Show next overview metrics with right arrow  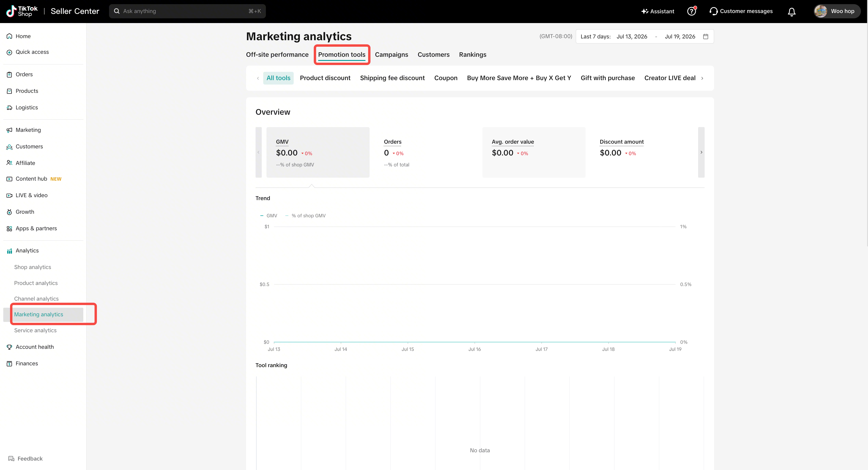(x=701, y=153)
